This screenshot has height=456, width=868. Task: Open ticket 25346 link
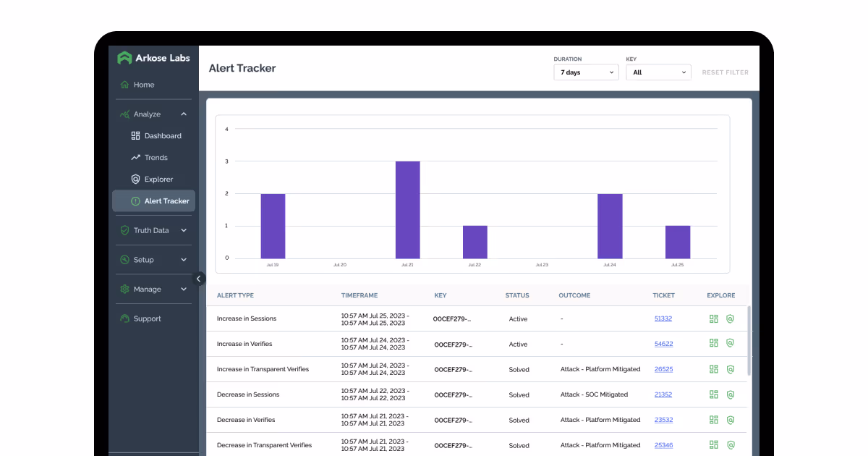[663, 445]
